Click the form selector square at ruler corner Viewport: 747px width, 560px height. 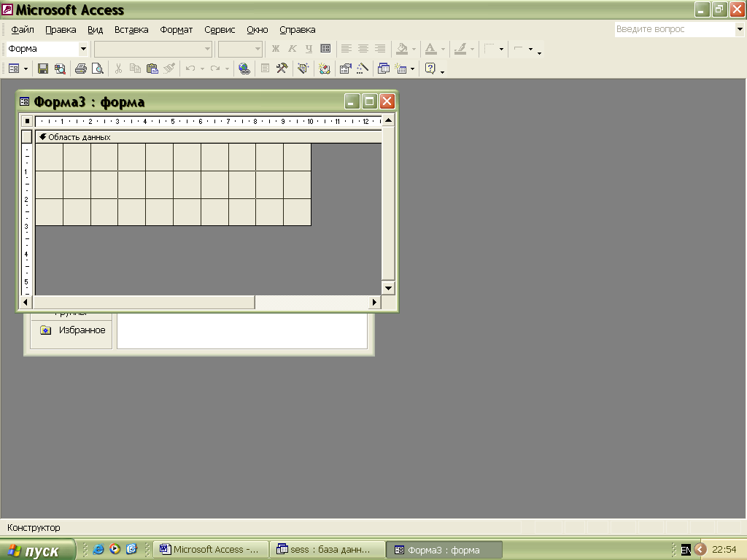[x=27, y=121]
